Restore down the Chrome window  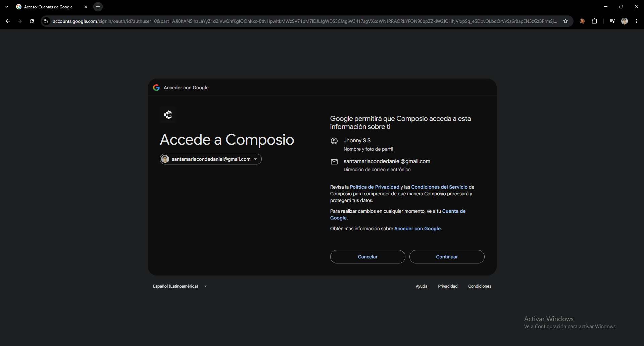(621, 7)
